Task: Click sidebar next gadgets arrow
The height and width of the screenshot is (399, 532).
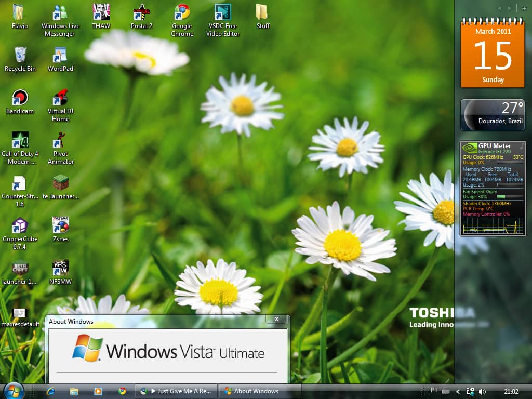Action: point(509,8)
